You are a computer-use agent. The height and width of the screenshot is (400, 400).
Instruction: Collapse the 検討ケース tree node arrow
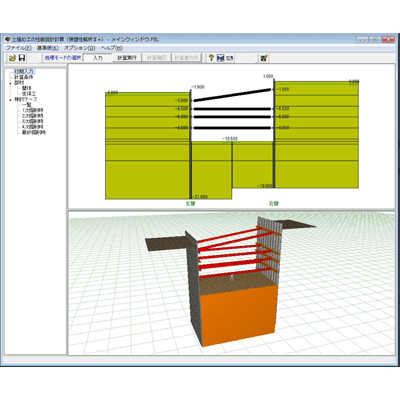pyautogui.click(x=10, y=100)
